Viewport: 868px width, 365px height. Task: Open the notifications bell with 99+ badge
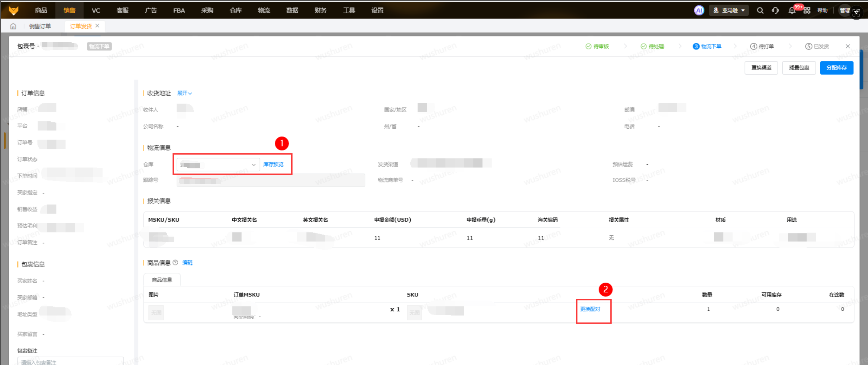point(792,10)
